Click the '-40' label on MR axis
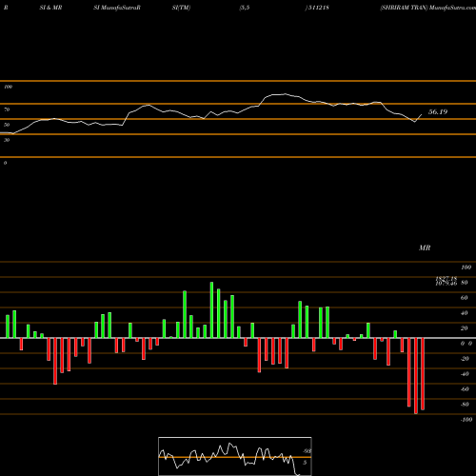 coord(465,374)
